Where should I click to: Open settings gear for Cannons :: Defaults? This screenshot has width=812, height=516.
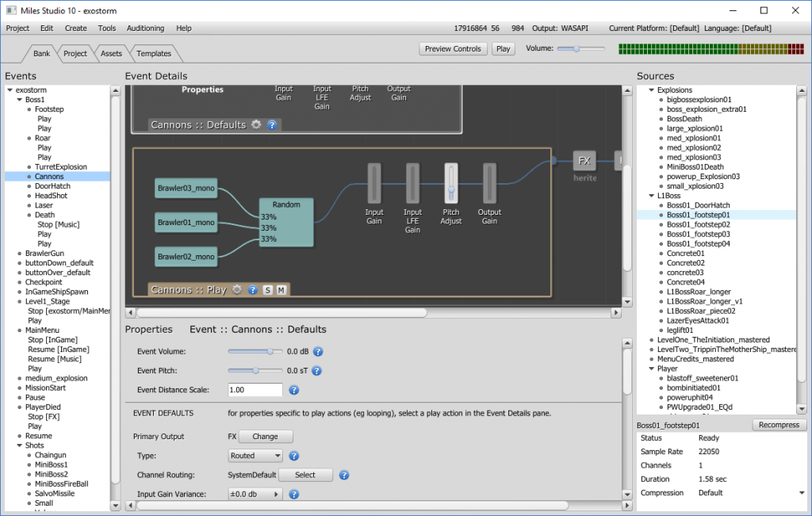pyautogui.click(x=256, y=124)
